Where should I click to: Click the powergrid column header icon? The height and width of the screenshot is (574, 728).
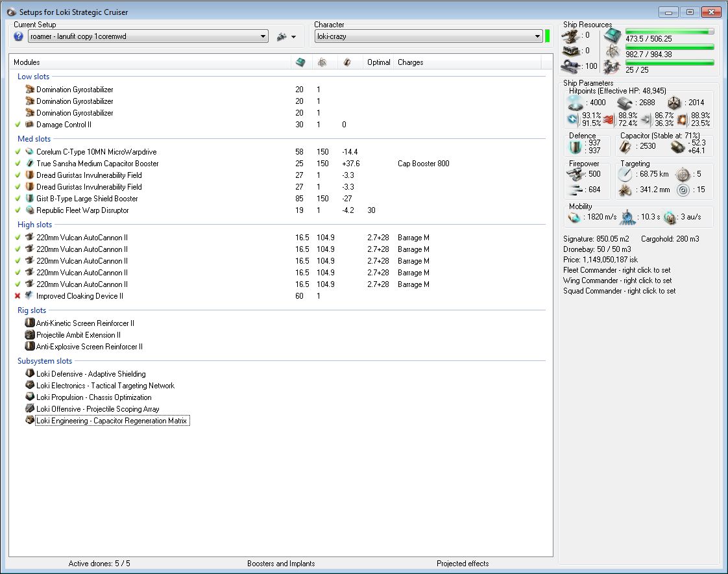(x=322, y=62)
